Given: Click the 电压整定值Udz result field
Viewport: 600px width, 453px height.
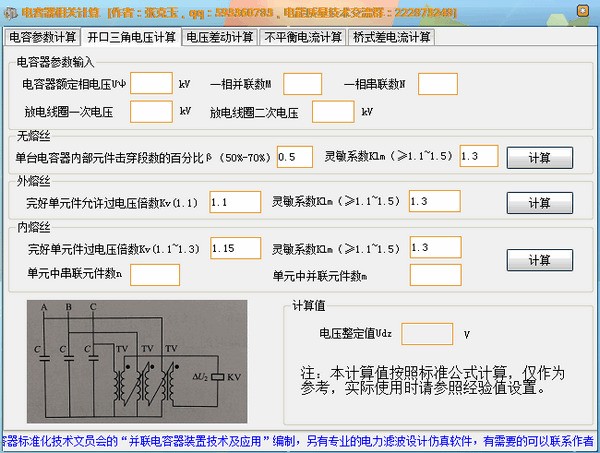Looking at the screenshot, I should [427, 334].
